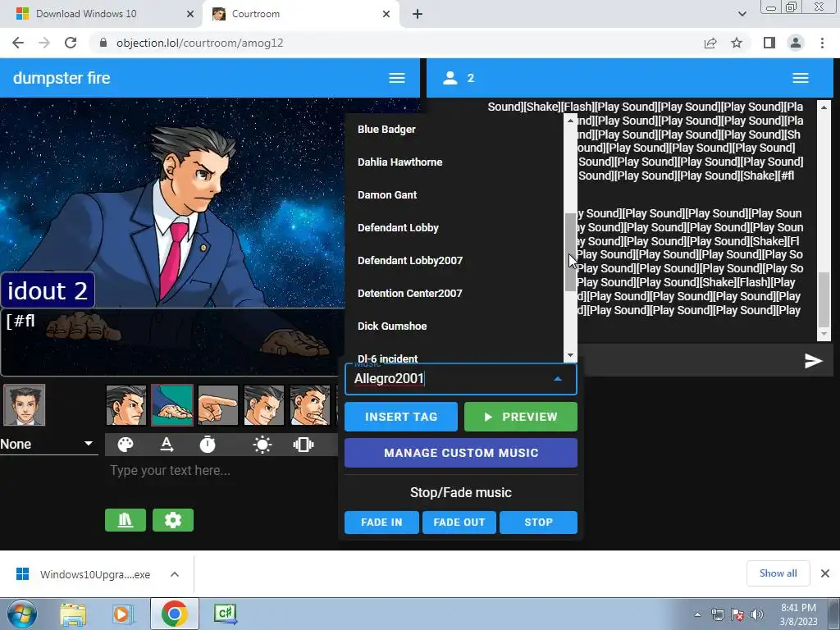840x630 pixels.
Task: Select Defendant Lobby music option
Action: [x=454, y=228]
